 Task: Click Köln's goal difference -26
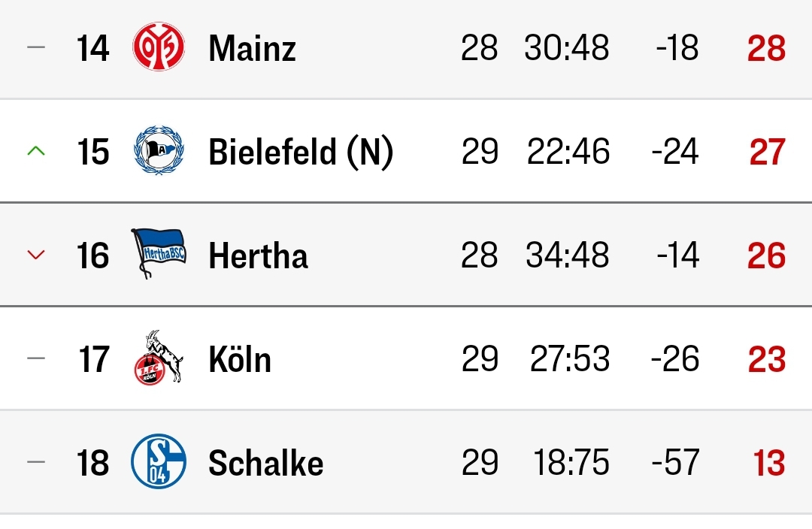coord(674,358)
